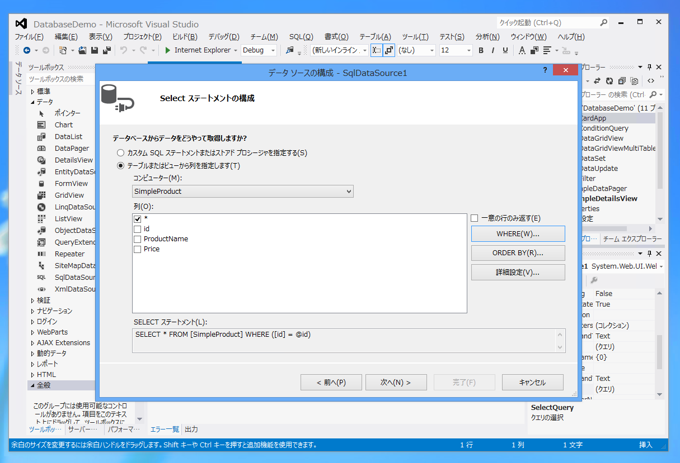Toggle Italic formatting in the toolbar
Screen dimensions: 680x463
point(493,50)
